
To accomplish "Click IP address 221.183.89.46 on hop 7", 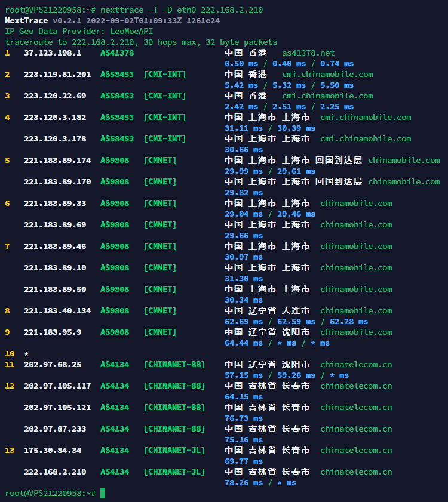I will tap(55, 246).
